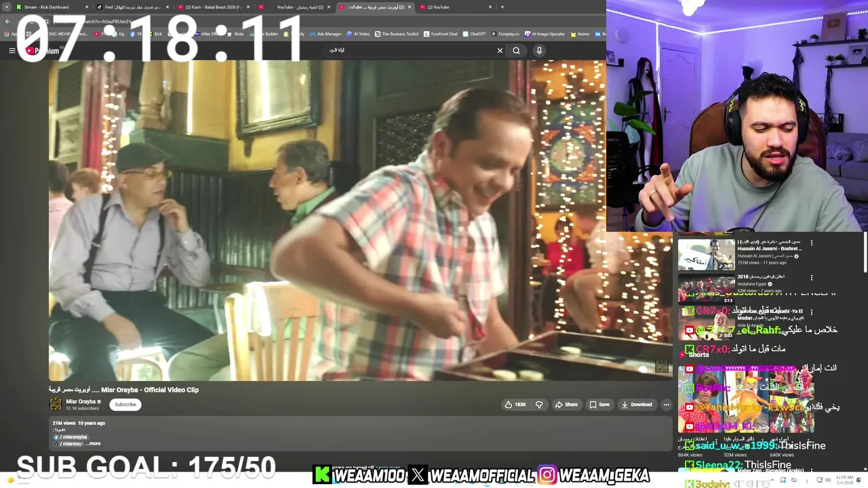Click browser back arrow button
This screenshot has height=488, width=868.
7,21
